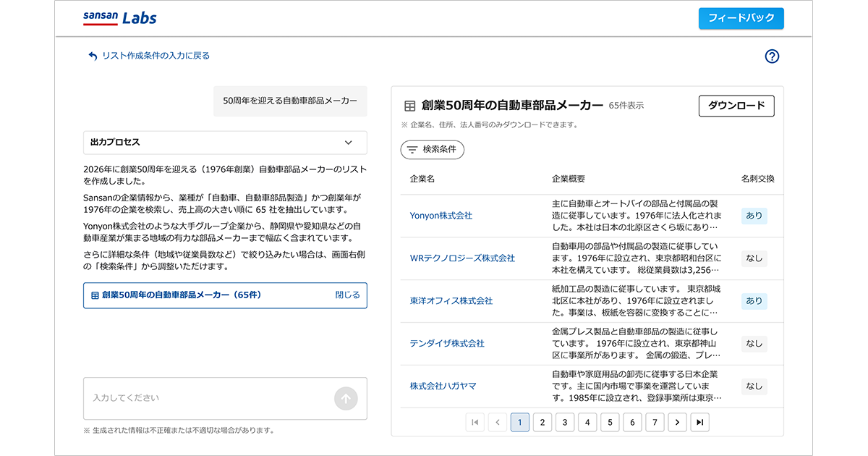Image resolution: width=868 pixels, height=456 pixels.
Task: Click the 65件表示 count label
Action: [626, 106]
